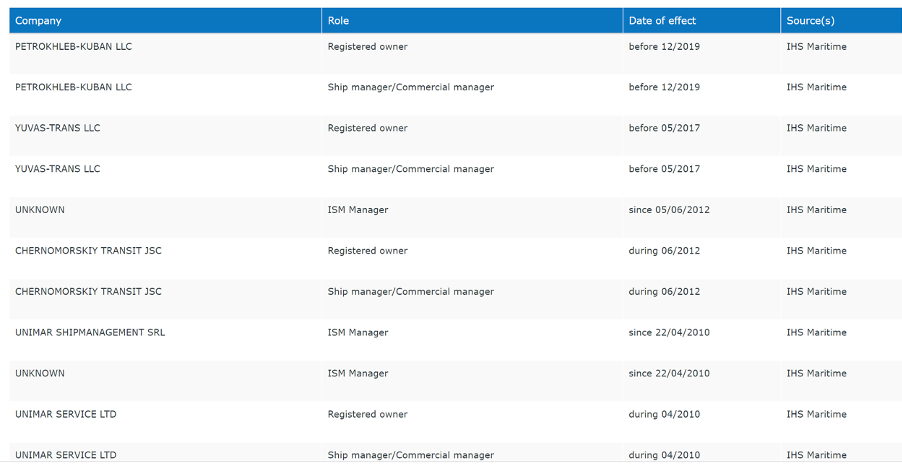Viewport: 902px width, 466px height.
Task: Click UNKNOWN company dated since 22/04/2010
Action: click(x=40, y=374)
